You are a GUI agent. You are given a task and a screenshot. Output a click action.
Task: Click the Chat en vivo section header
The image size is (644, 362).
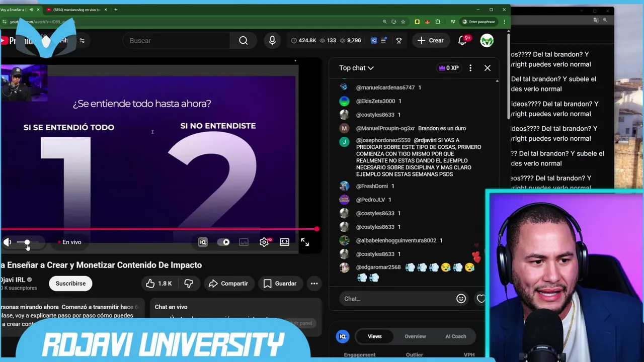click(171, 307)
